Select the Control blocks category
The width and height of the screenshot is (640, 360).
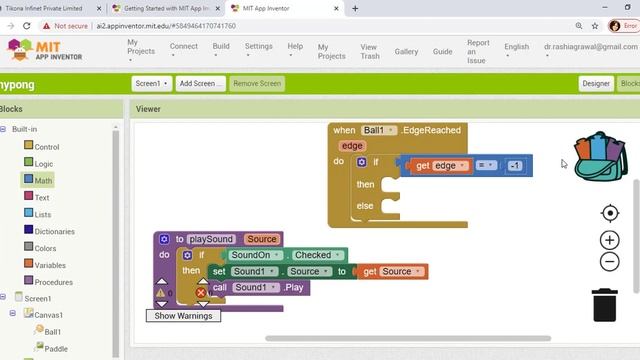coord(42,146)
